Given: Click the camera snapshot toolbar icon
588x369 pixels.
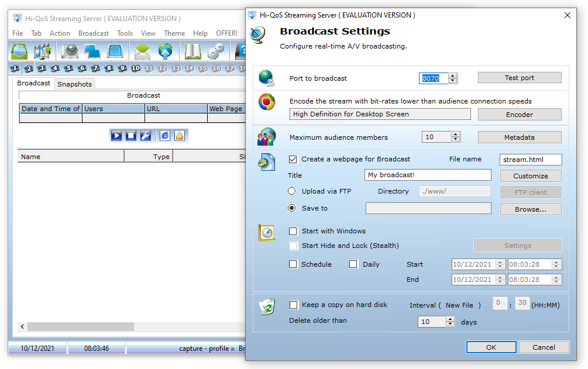Looking at the screenshot, I should click(70, 51).
